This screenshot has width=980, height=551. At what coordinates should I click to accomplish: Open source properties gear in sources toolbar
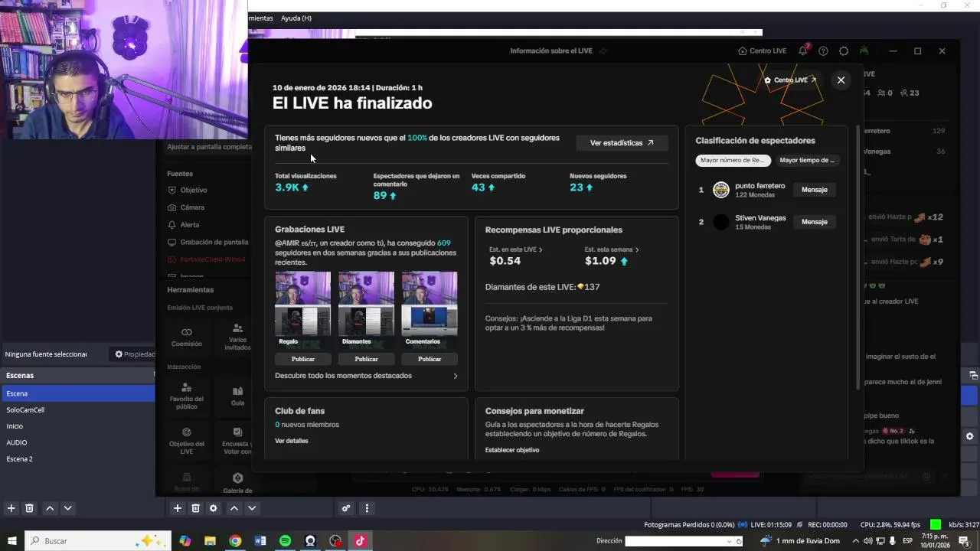213,508
